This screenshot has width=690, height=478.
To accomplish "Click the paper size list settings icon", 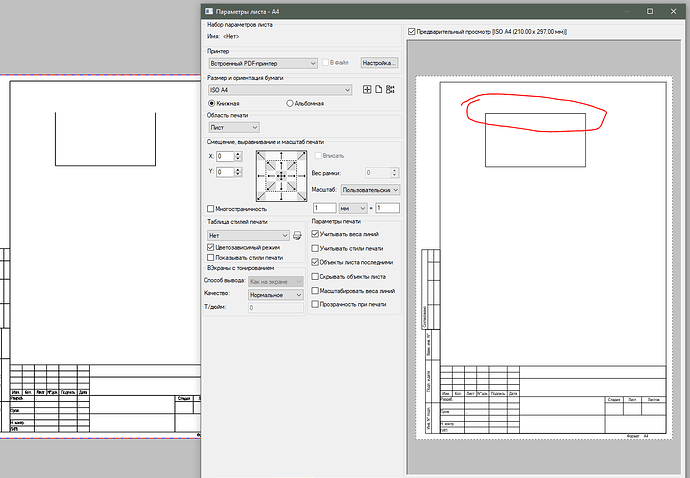I will (x=391, y=90).
